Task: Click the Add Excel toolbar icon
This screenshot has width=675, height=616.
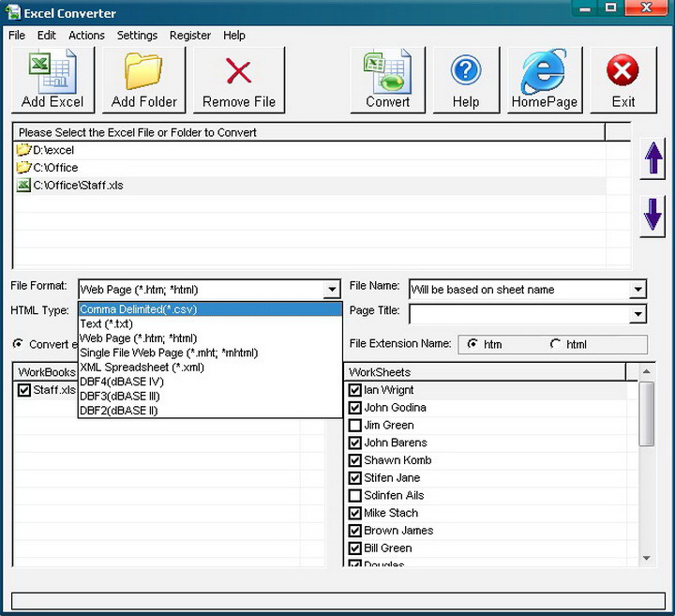Action: click(x=52, y=81)
